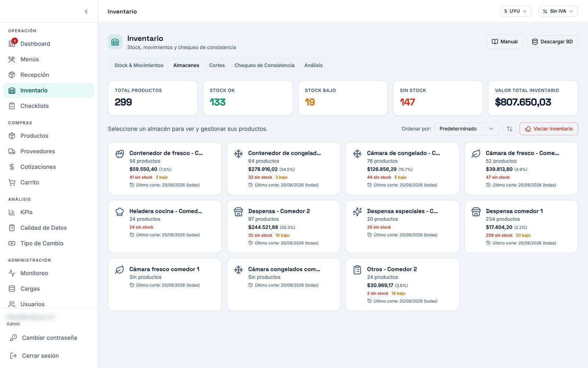Screen dimensions: 588x368
Task: Open the Sin IVA tax dropdown
Action: click(x=558, y=11)
